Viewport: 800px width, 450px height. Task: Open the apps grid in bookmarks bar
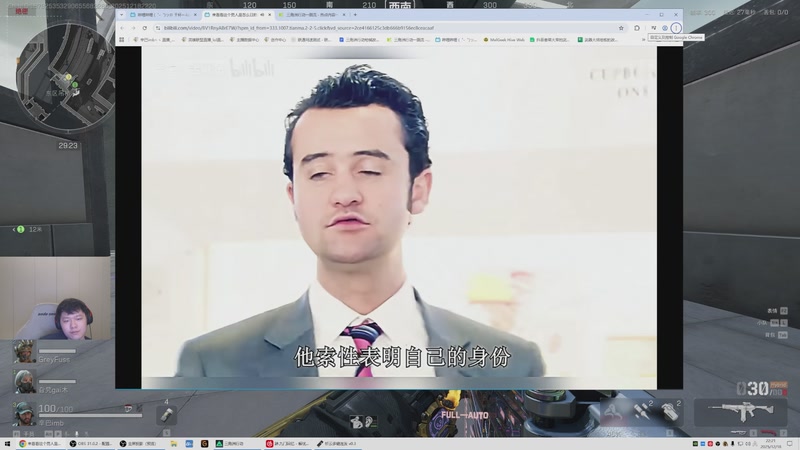121,39
